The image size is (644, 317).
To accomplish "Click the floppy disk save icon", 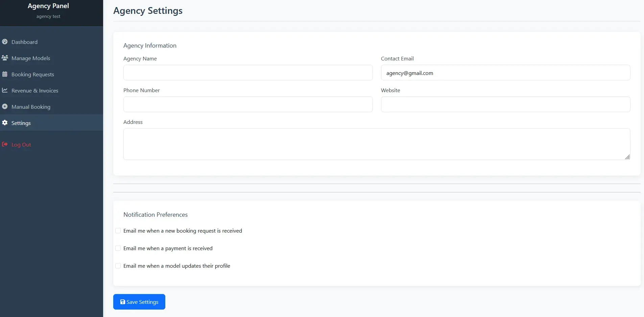I will [x=123, y=302].
